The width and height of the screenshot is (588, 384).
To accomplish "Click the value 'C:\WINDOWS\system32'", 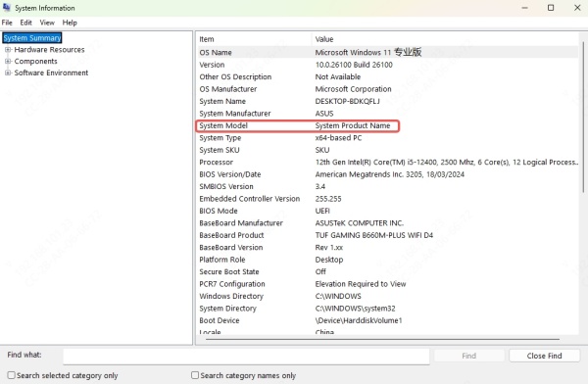I will click(355, 309).
